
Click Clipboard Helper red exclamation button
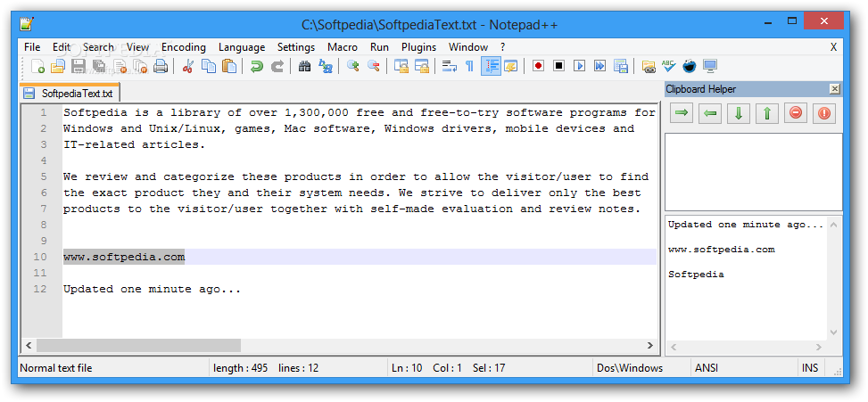(x=824, y=113)
